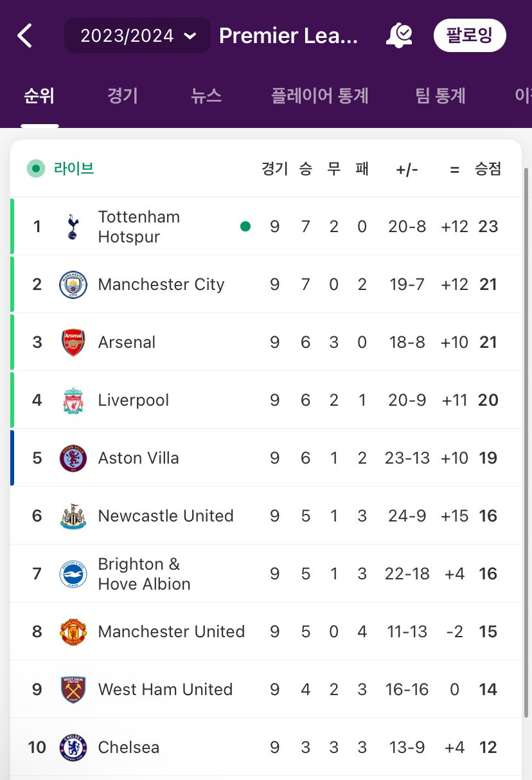Sort by the 승점 points column header
The width and height of the screenshot is (532, 780).
pyautogui.click(x=488, y=168)
